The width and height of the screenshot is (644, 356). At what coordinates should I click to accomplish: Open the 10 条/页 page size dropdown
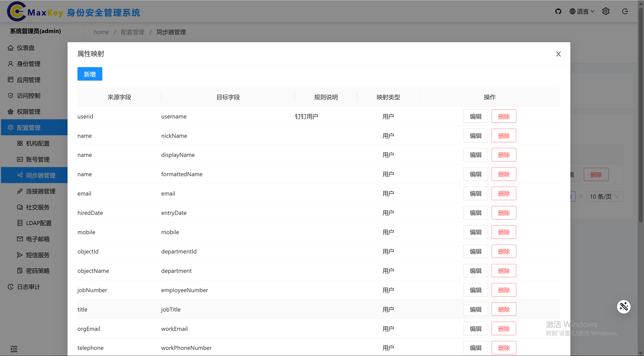pos(604,197)
